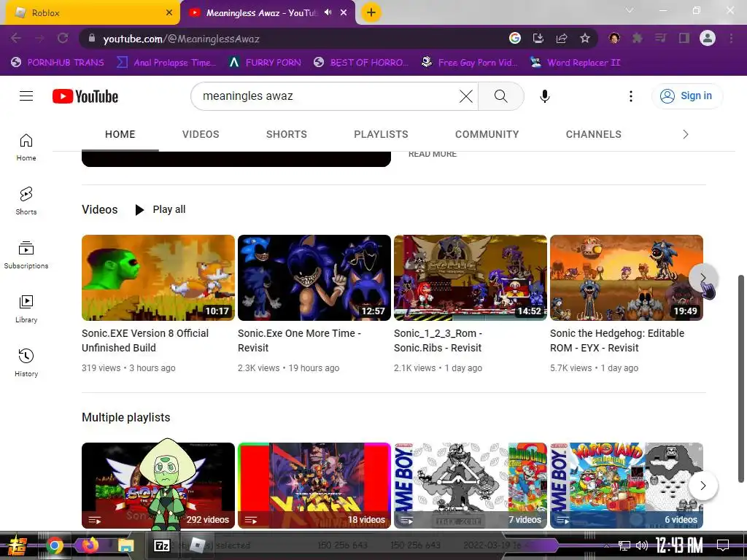Share this page using the share icon
747x560 pixels.
(x=562, y=38)
